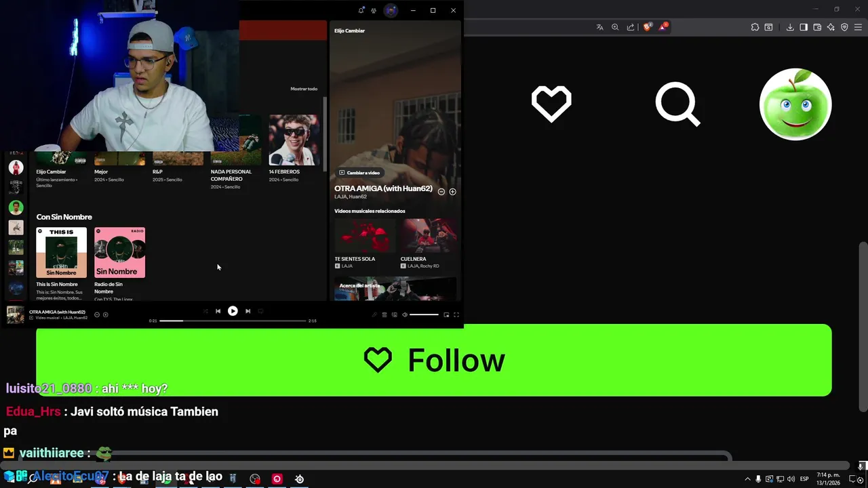Click browser share page icon
Viewport: 868px width, 488px height.
tap(631, 27)
